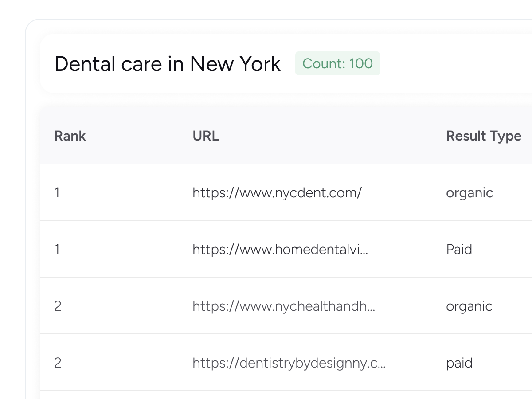Open the nychealthandh... URL link
Viewport: 532px width, 399px height.
tap(284, 306)
